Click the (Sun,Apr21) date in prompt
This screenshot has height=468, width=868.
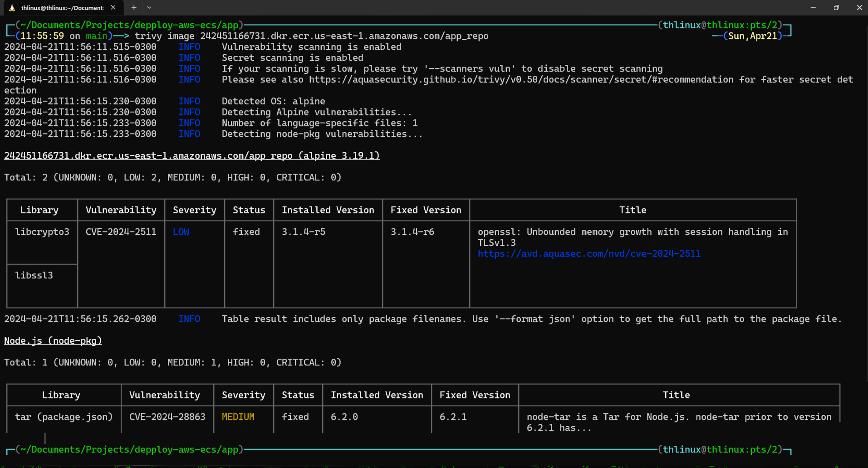753,36
